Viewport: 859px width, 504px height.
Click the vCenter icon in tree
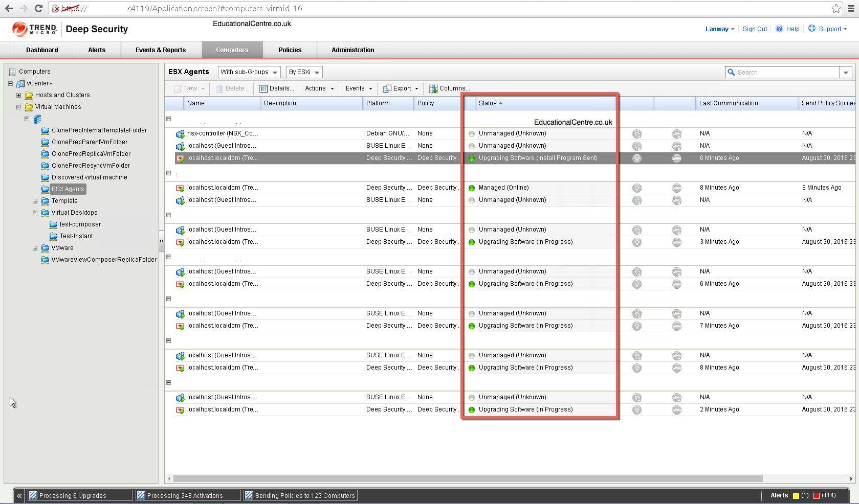click(x=20, y=83)
